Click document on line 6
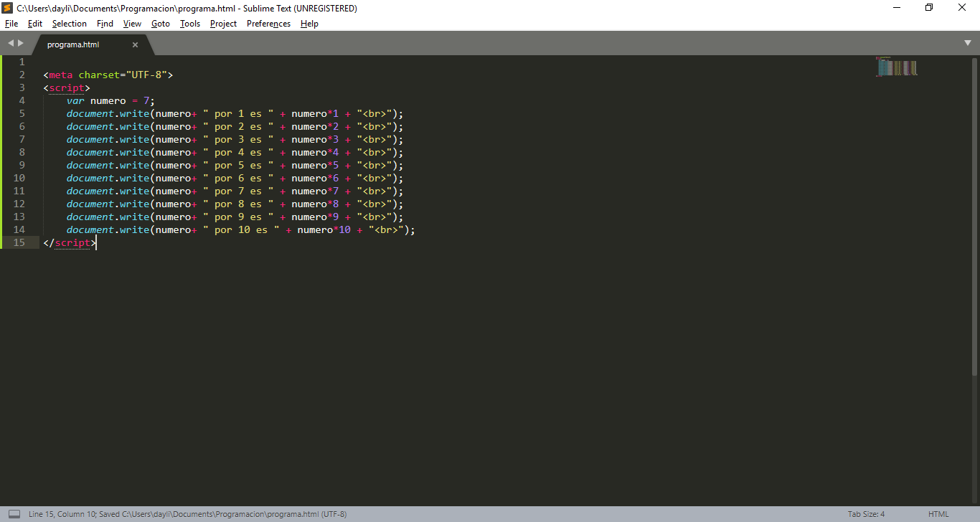The image size is (980, 522). 90,126
